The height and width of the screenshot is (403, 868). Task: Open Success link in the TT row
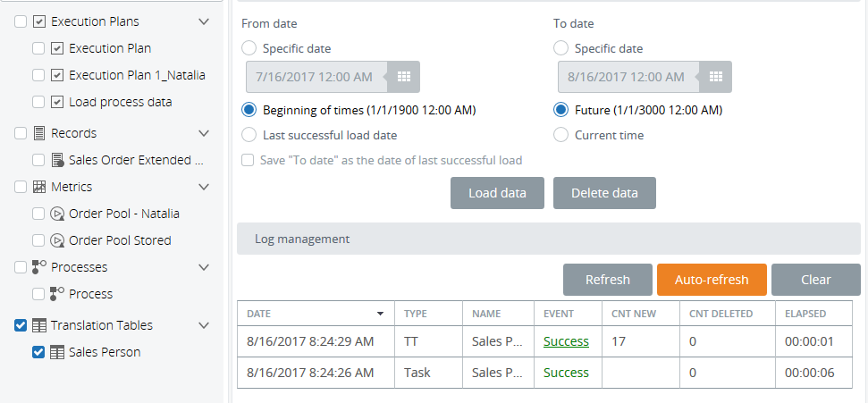[x=566, y=341]
